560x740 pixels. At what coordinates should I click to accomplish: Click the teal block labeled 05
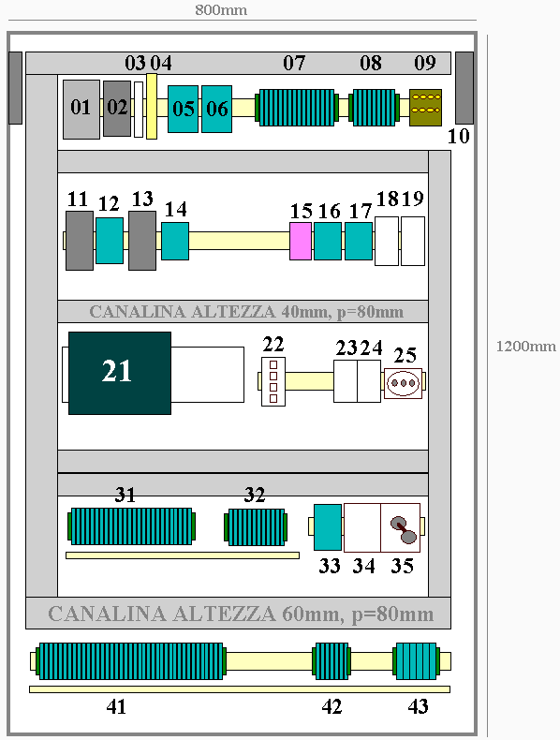183,109
